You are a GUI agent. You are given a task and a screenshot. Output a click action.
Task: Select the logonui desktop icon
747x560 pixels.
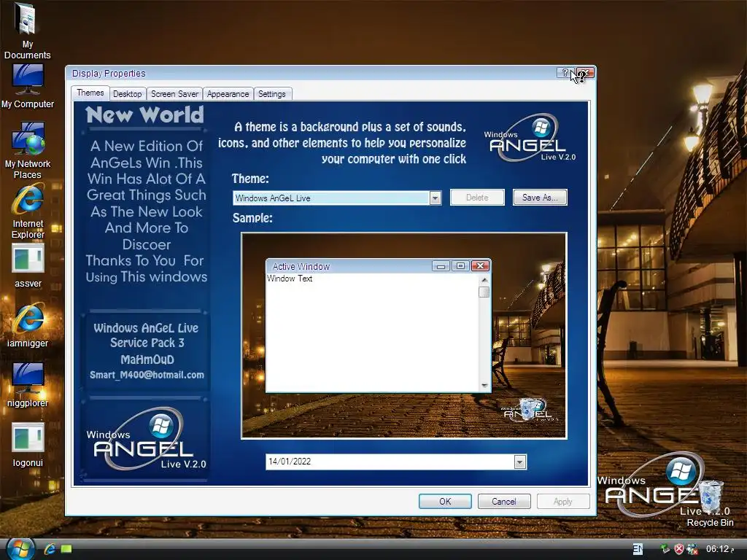[28, 445]
